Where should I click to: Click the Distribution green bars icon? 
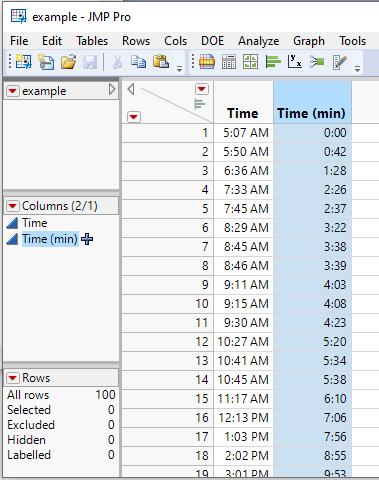273,62
